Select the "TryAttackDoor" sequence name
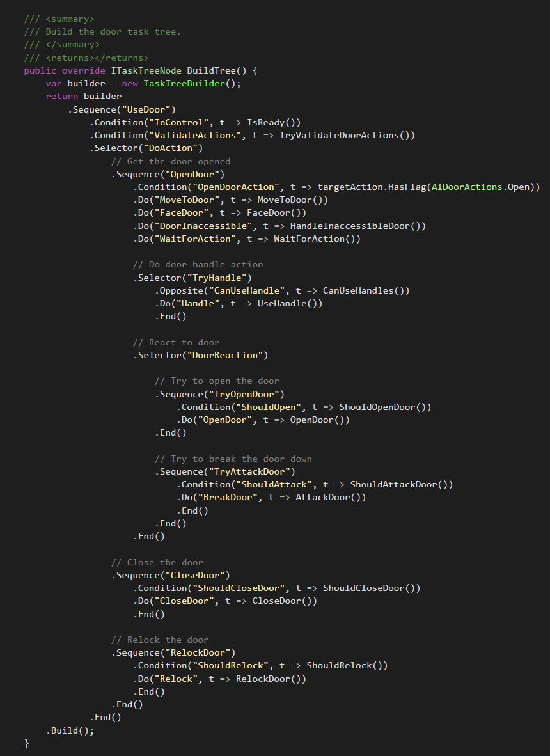The height and width of the screenshot is (756, 550). click(249, 471)
